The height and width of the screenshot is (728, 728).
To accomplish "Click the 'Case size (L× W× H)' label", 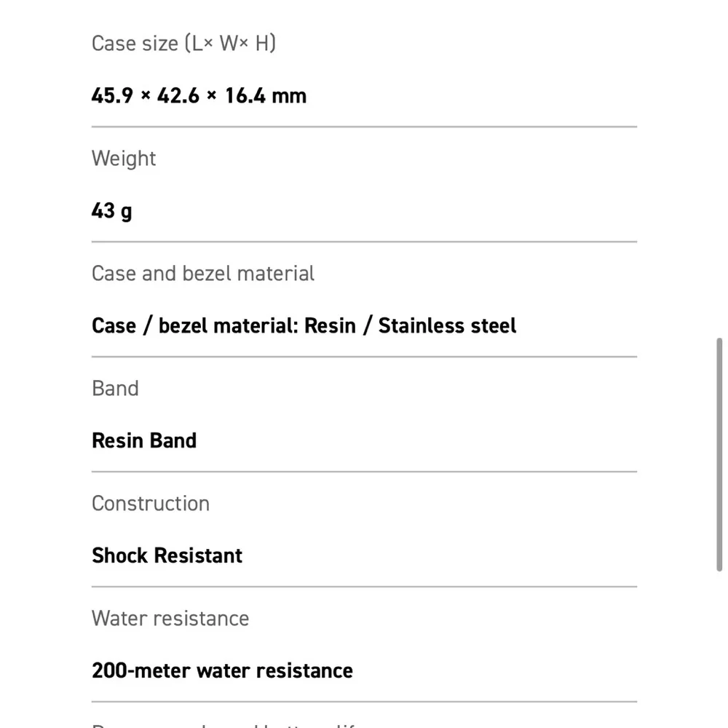I will [183, 44].
